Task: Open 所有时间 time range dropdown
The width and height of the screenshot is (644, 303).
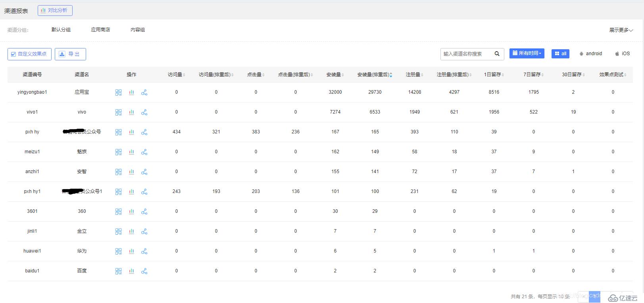Action: 527,53
